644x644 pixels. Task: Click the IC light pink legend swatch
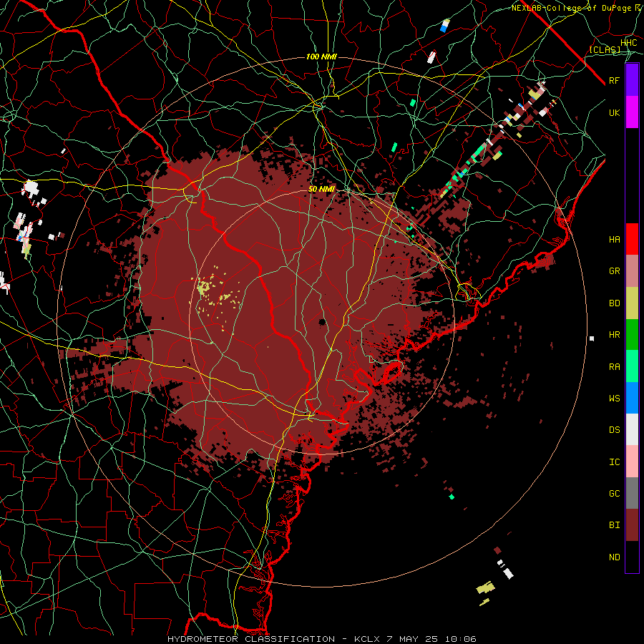632,462
